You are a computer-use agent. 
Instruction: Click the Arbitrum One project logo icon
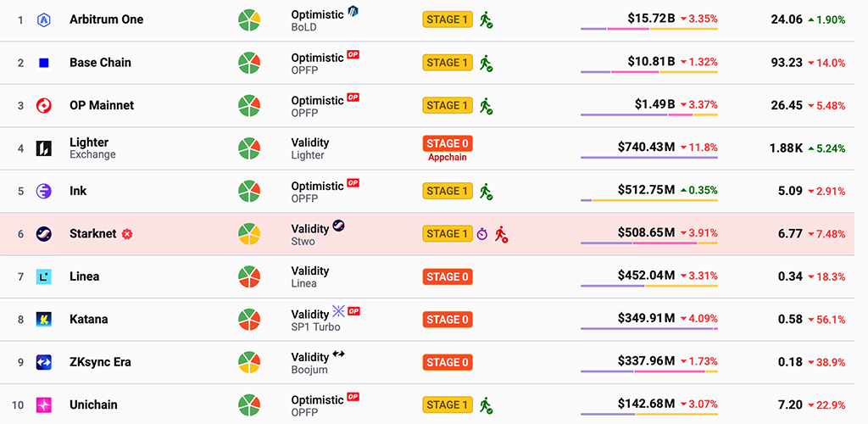click(x=44, y=20)
